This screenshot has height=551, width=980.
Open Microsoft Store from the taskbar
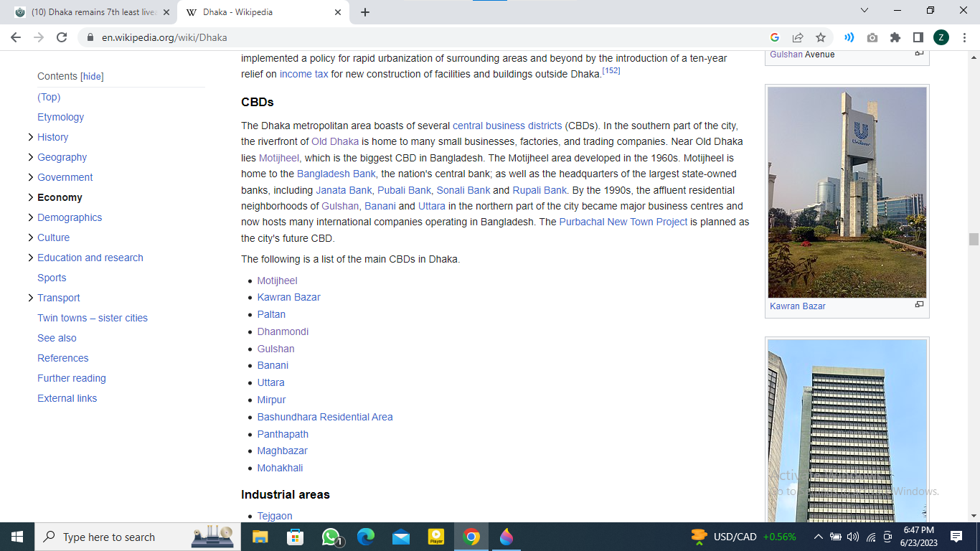(x=295, y=537)
